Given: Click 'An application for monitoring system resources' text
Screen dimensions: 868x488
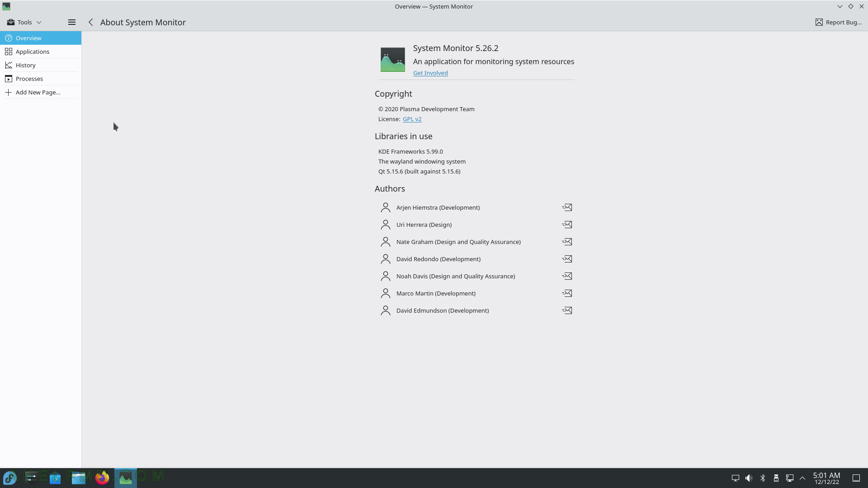Looking at the screenshot, I should pyautogui.click(x=494, y=61).
